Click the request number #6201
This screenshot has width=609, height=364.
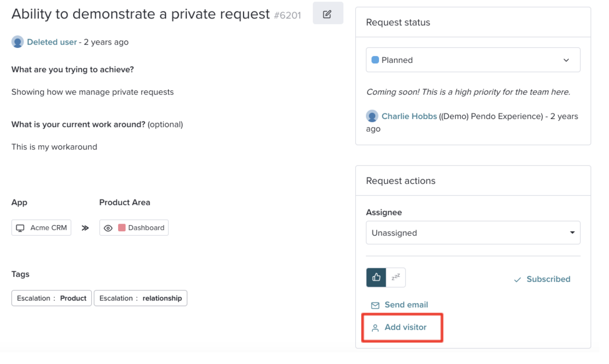click(288, 15)
